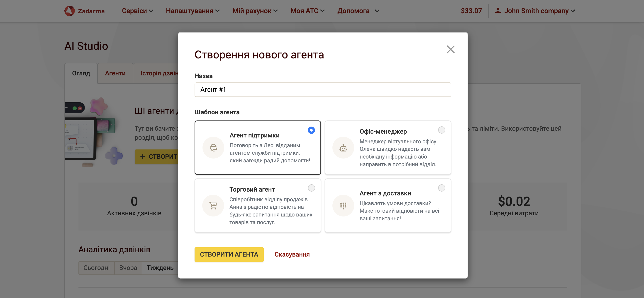Click the Назва input field with Агент #1
The width and height of the screenshot is (644, 298).
point(322,90)
